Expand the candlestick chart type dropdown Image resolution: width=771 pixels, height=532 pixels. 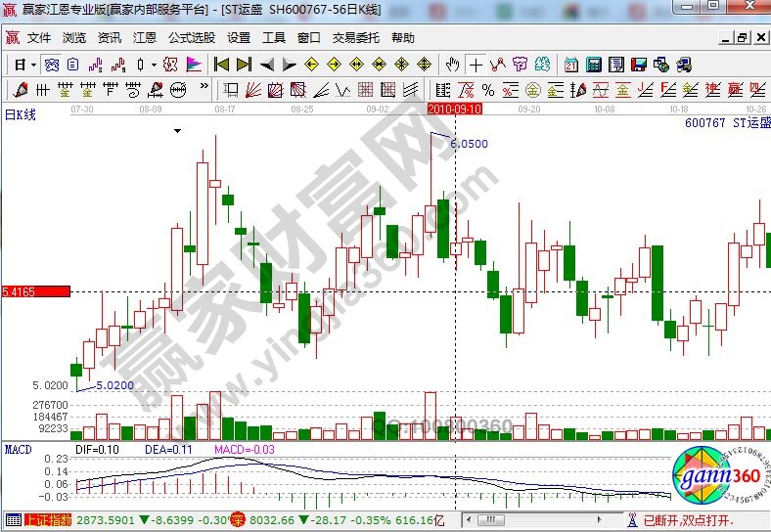154,65
